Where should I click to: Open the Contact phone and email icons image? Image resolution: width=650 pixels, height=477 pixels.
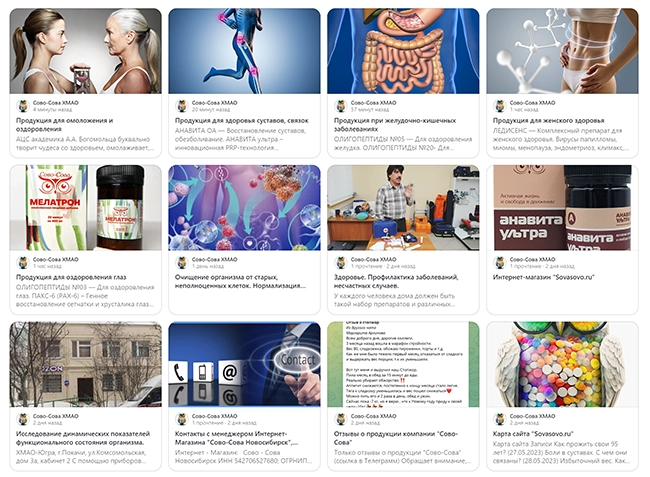(244, 364)
